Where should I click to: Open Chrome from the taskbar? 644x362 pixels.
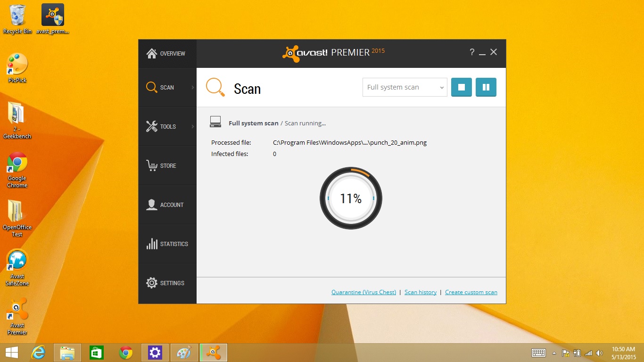click(x=126, y=353)
